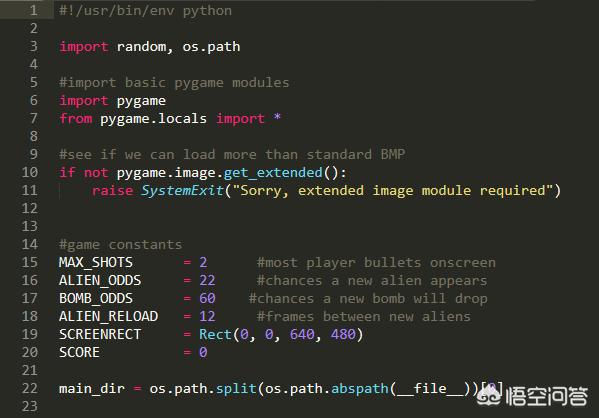Click the BOMB_ODDS value 60
The height and width of the screenshot is (418, 599).
(207, 298)
